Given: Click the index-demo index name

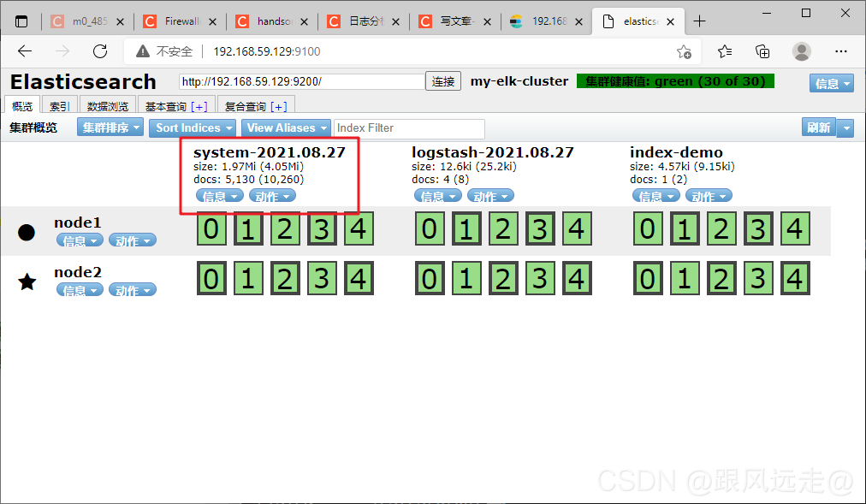Looking at the screenshot, I should click(x=676, y=152).
